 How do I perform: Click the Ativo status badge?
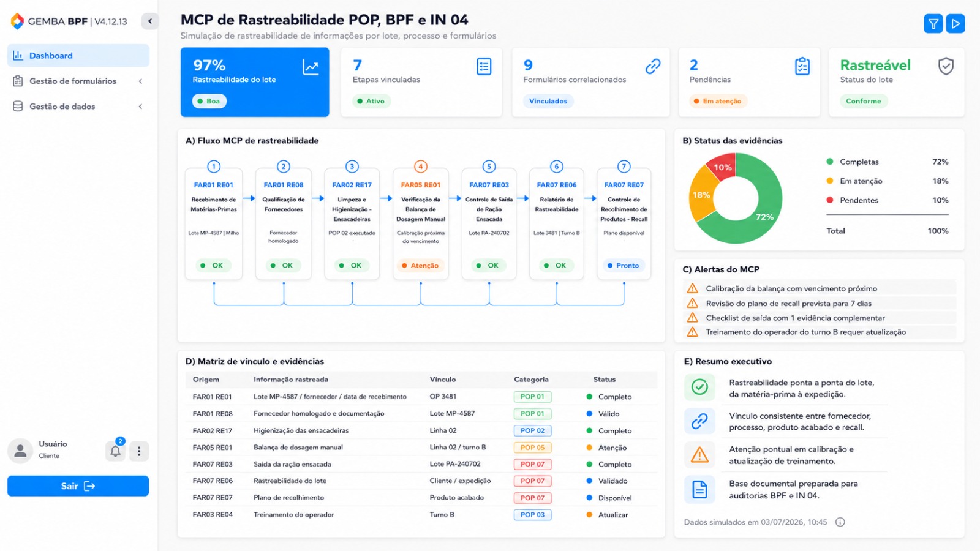372,101
